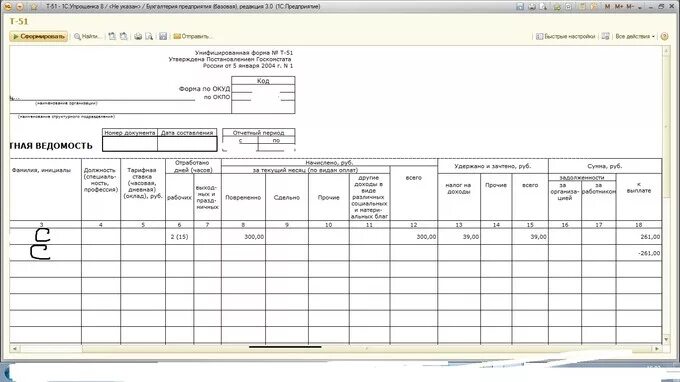Screen dimensions: 680x382
Task: Click the 1C main menu logo
Action: tap(7, 7)
